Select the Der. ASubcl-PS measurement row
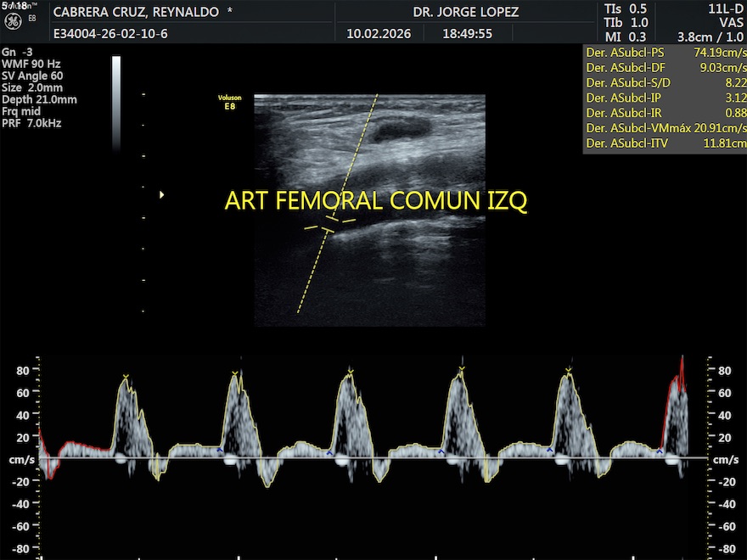This screenshot has width=747, height=560. pos(665,52)
